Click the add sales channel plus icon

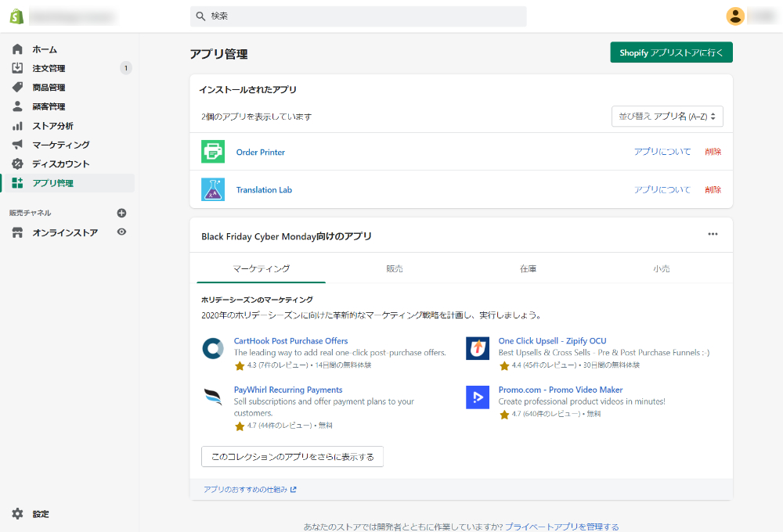[121, 213]
